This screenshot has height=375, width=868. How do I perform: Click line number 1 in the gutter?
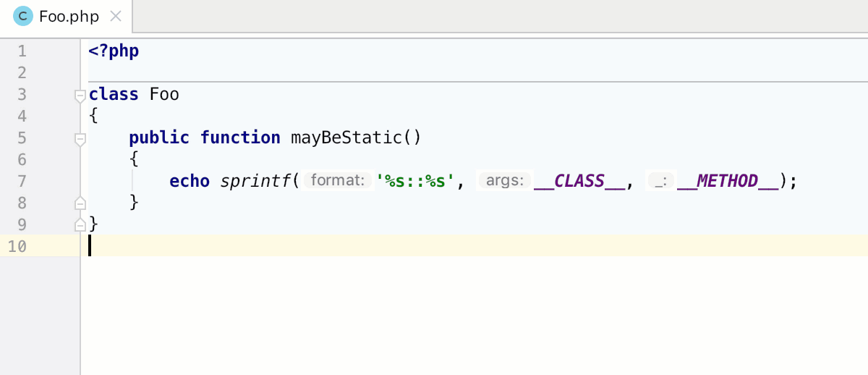21,51
